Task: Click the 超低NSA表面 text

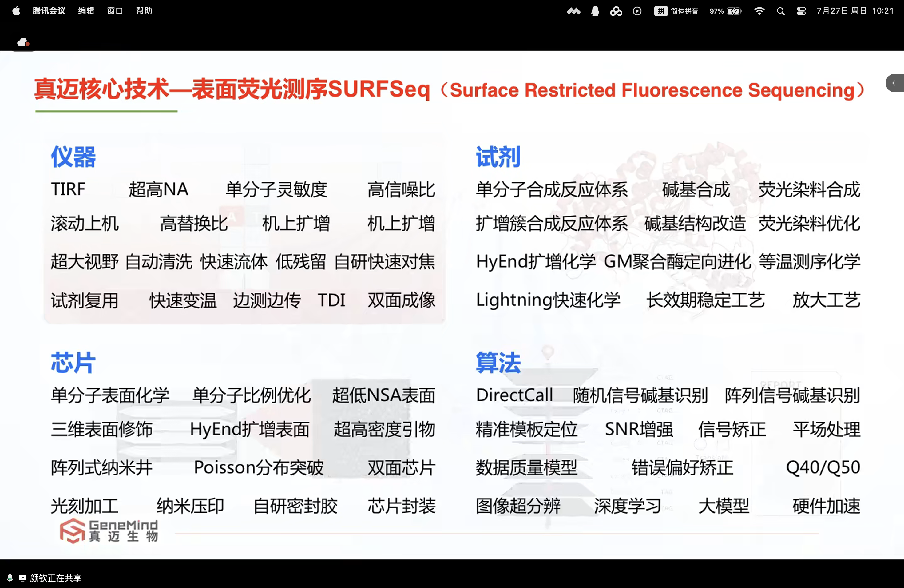Action: pos(384,395)
